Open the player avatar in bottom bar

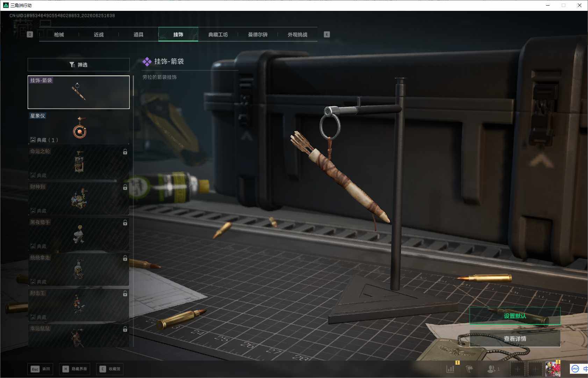coord(553,369)
